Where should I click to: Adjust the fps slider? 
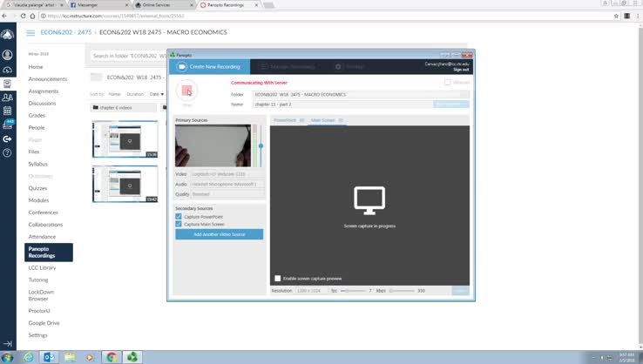354,291
